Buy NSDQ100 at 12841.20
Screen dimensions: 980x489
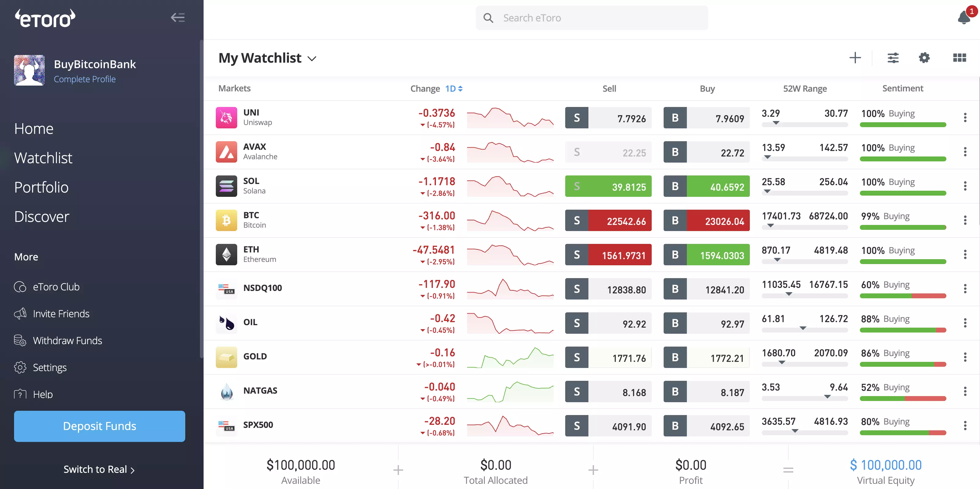point(706,289)
